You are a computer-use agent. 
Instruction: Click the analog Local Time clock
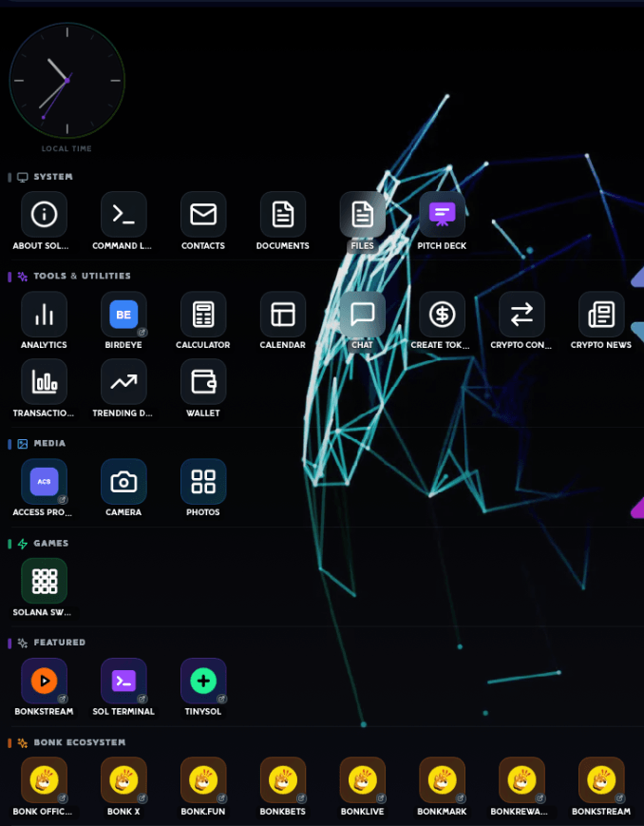[x=67, y=81]
